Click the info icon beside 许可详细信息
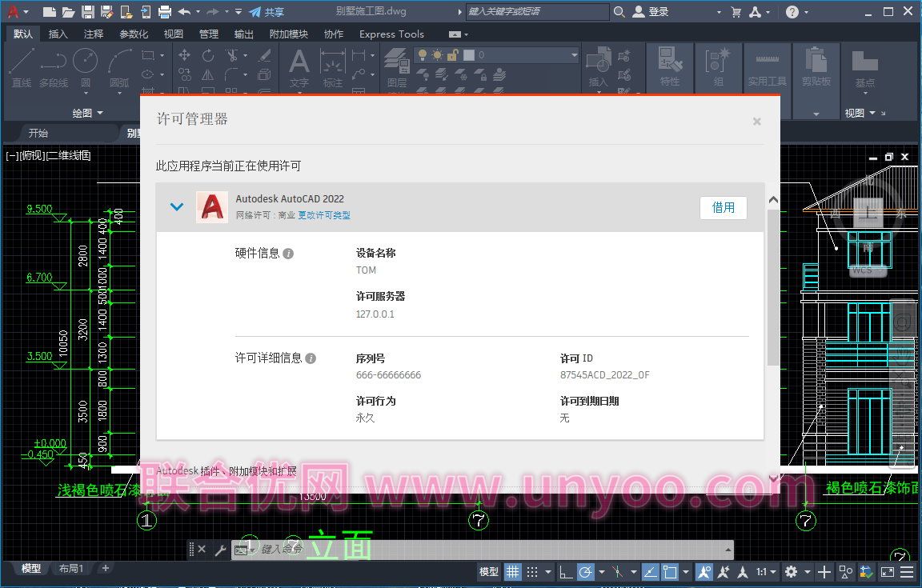Image resolution: width=922 pixels, height=588 pixels. point(311,358)
